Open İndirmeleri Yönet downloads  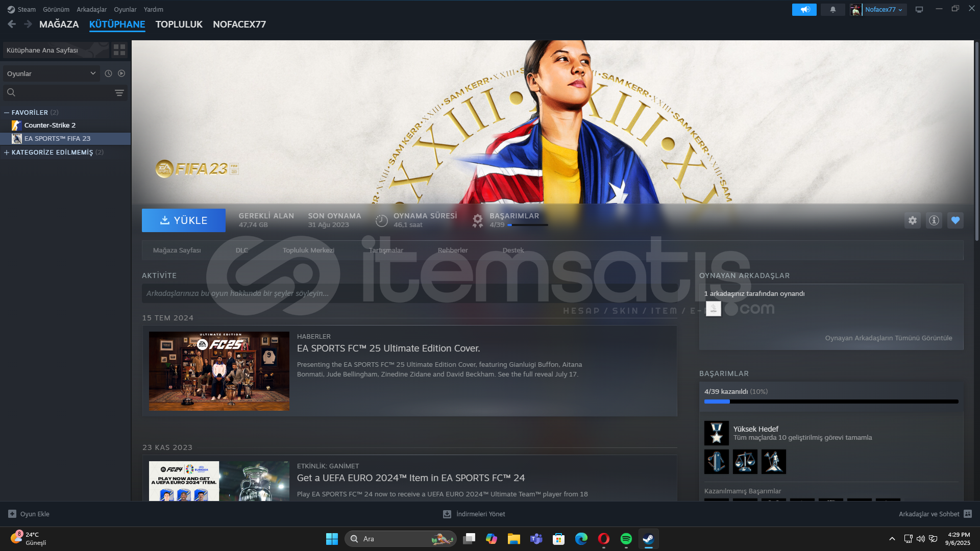click(x=474, y=514)
